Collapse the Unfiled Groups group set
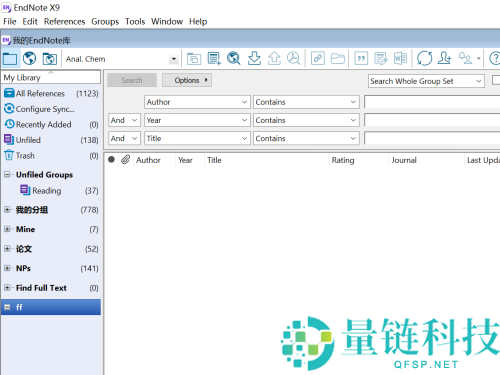This screenshot has height=375, width=500. point(7,174)
